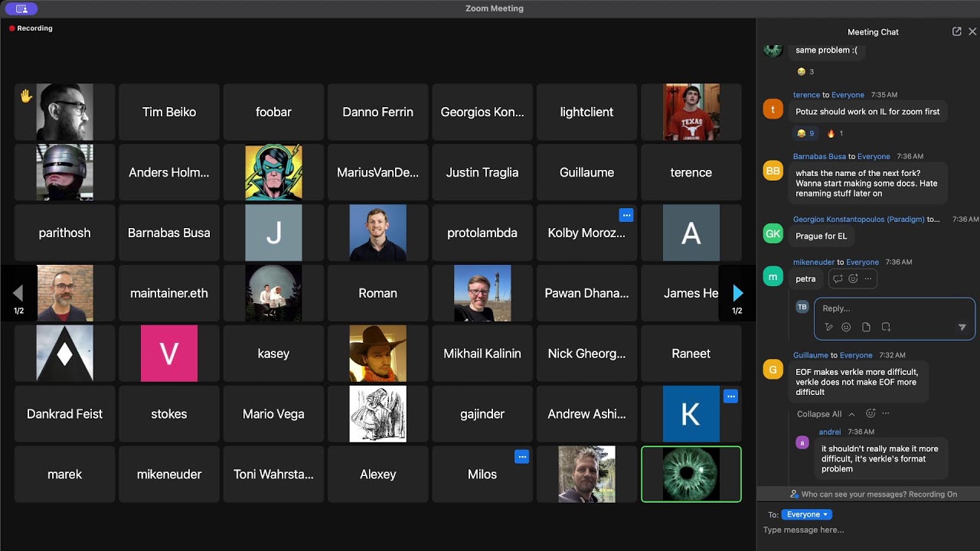
Task: Close the Meeting Chat panel
Action: click(x=972, y=31)
